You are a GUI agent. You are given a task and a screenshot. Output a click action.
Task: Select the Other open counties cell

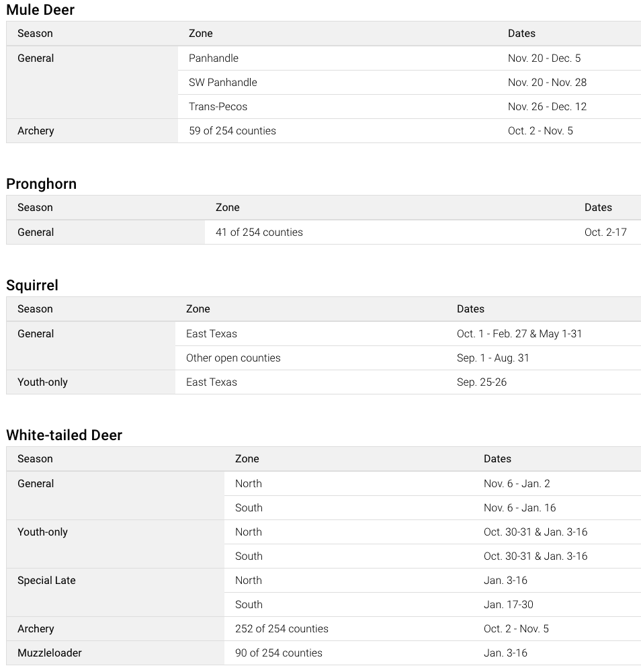[x=233, y=358]
